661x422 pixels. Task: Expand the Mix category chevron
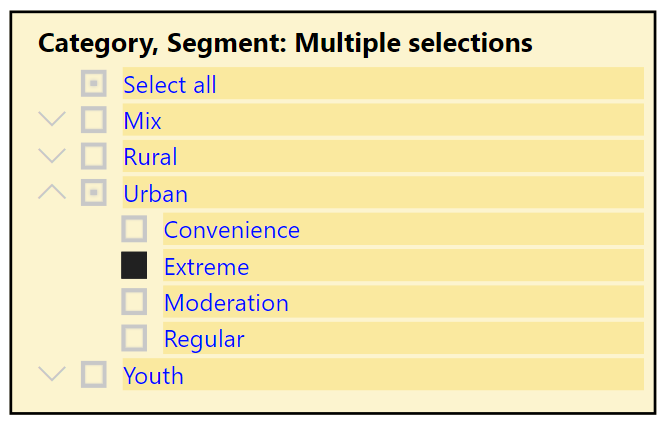click(52, 119)
